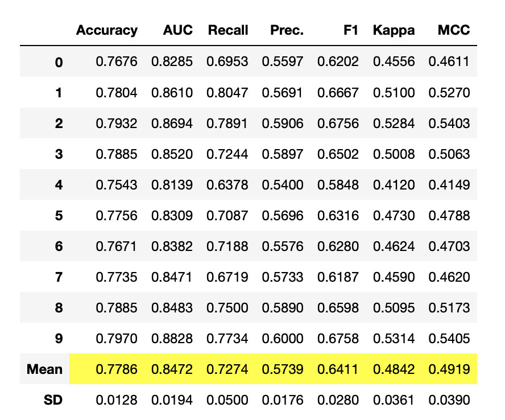Select MCC value 0.5405

(x=449, y=339)
